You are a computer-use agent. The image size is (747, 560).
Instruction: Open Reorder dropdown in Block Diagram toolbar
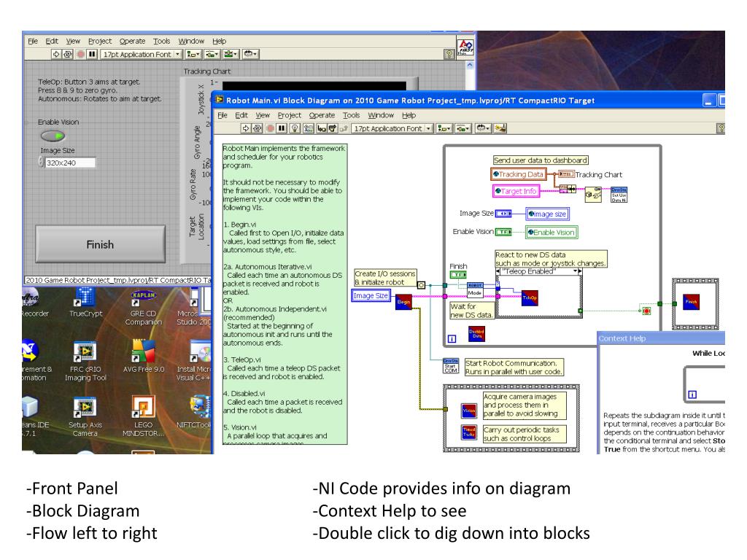(x=483, y=128)
